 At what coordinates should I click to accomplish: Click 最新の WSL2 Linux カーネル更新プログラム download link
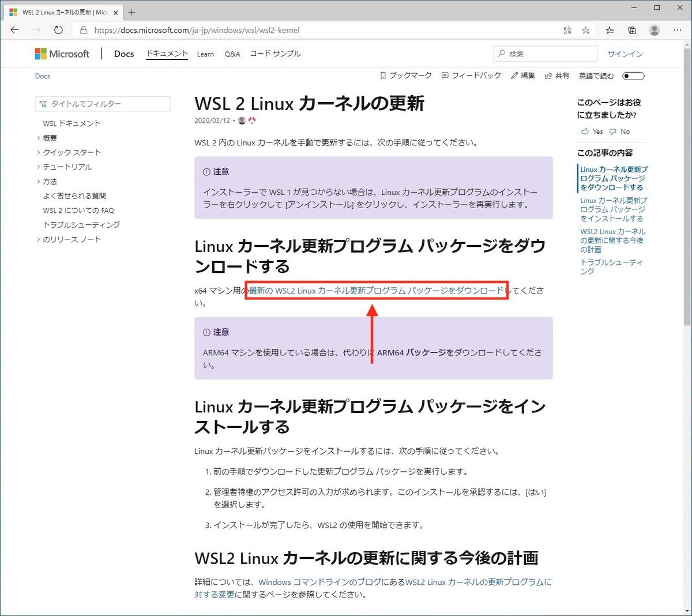[x=377, y=291]
